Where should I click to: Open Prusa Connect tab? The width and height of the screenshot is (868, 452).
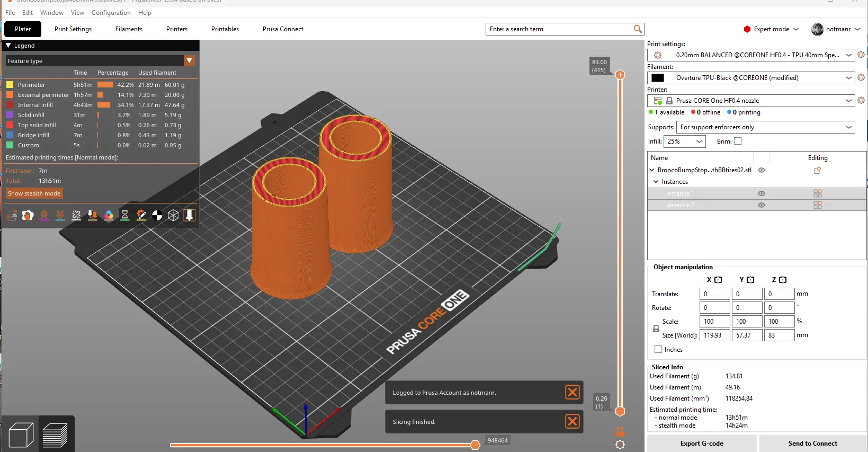pos(283,29)
